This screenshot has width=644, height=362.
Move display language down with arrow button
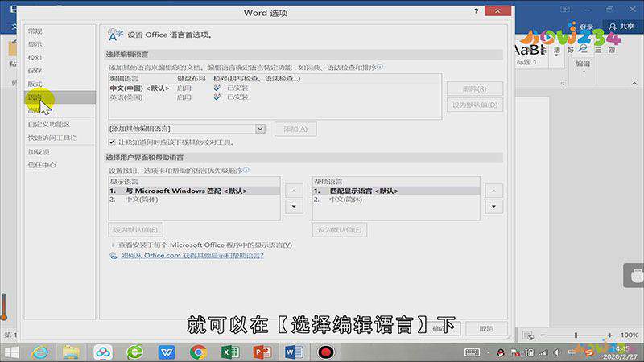294,207
